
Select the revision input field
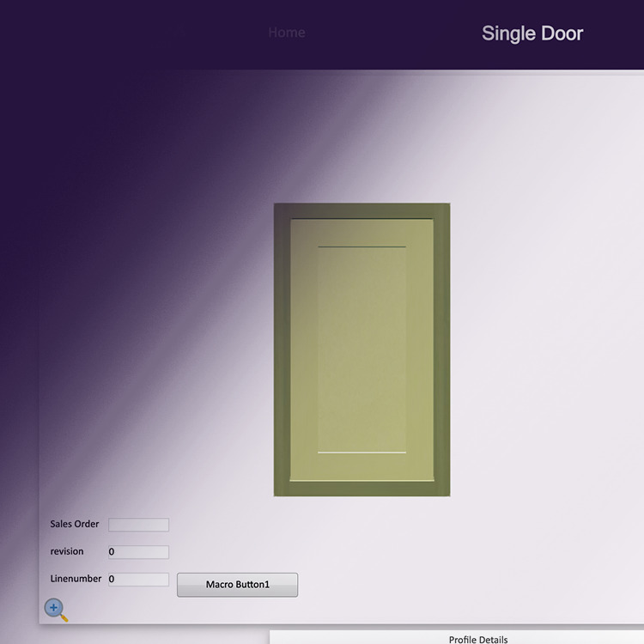pyautogui.click(x=138, y=552)
